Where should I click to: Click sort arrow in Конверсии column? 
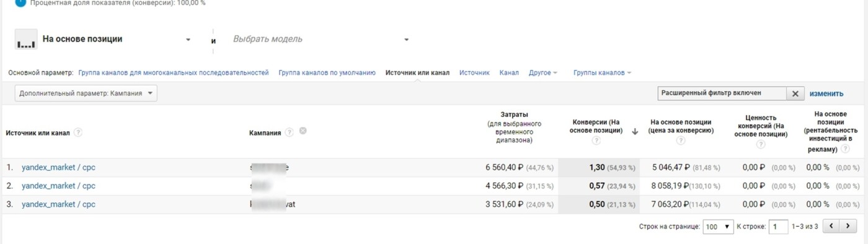635,131
